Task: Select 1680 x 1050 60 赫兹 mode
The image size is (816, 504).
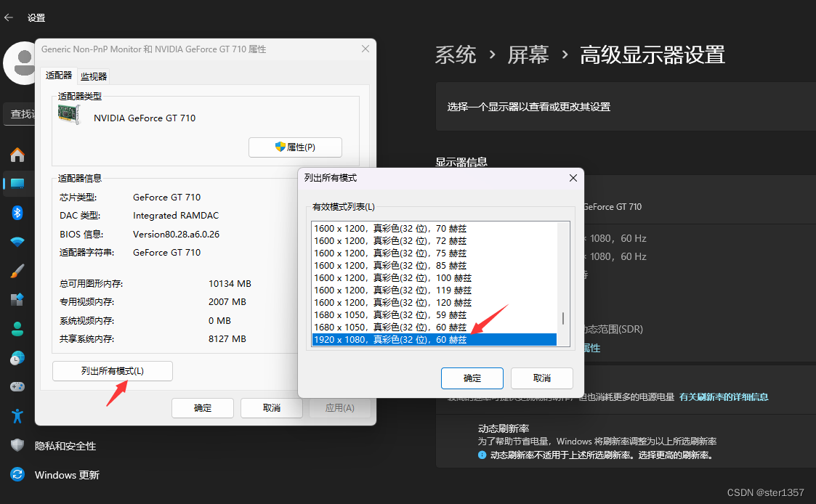Action: coord(434,327)
